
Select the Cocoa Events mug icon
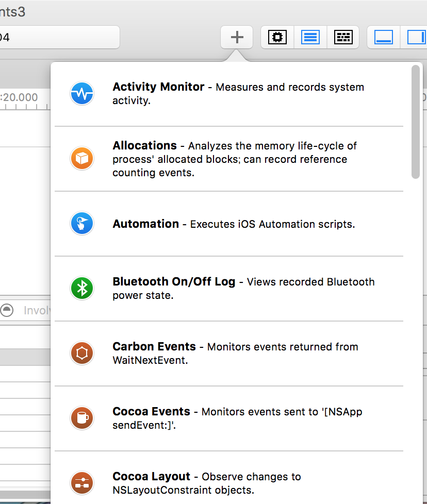tap(82, 418)
